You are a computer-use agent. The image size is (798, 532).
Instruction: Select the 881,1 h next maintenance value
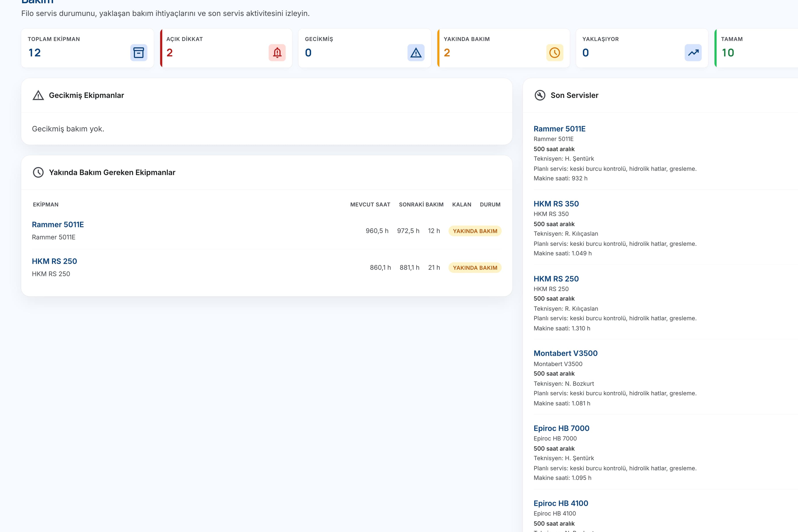pyautogui.click(x=409, y=267)
